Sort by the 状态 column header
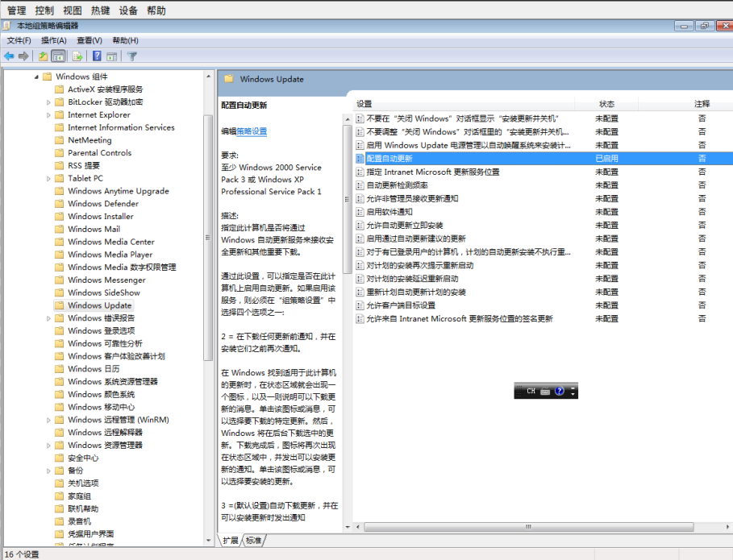Image resolution: width=733 pixels, height=560 pixels. [x=606, y=104]
